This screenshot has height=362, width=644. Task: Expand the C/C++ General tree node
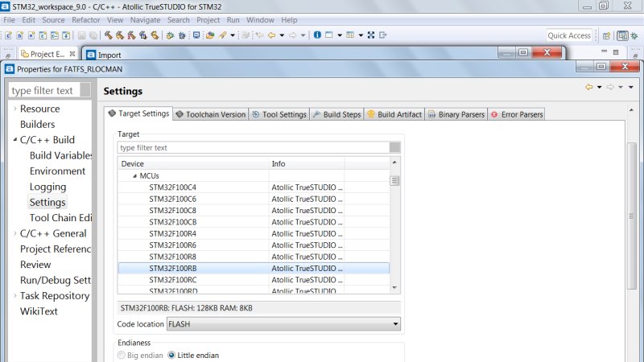tap(15, 233)
